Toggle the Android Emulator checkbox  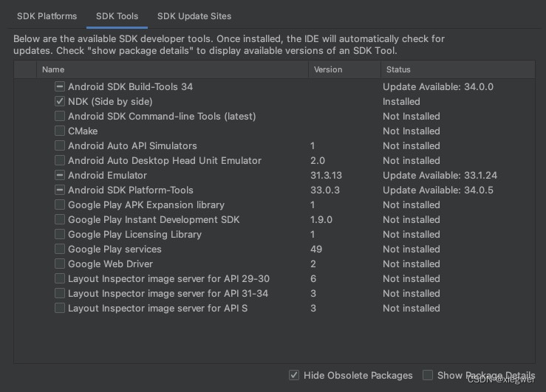(60, 175)
